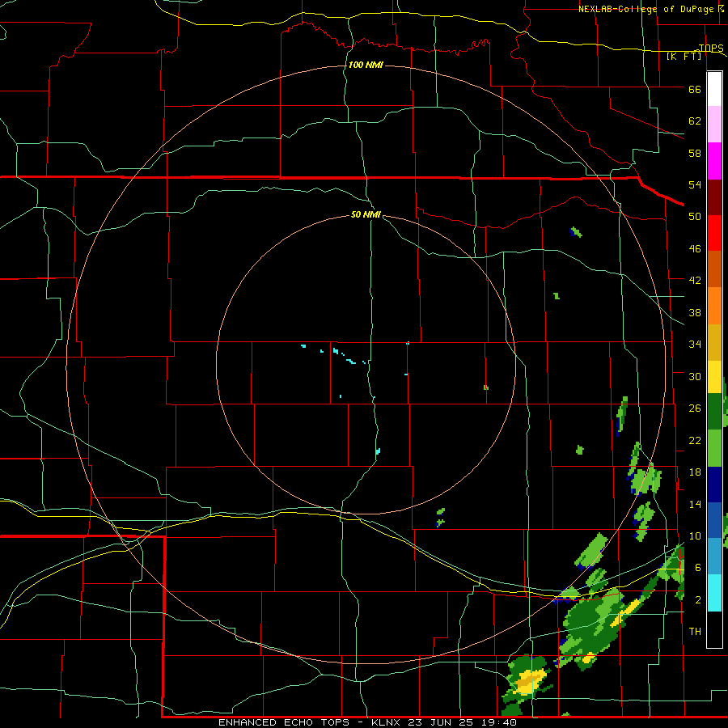Select the yellow legend swatch
This screenshot has height=728, width=728.
714,377
